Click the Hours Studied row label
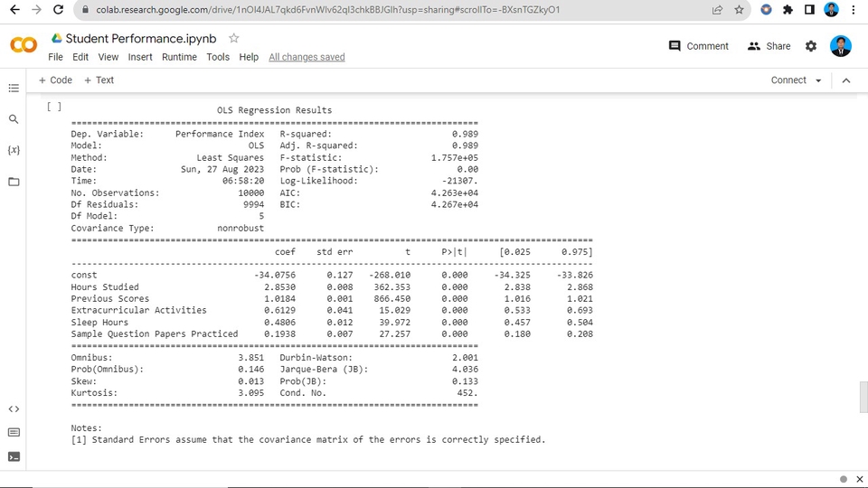The height and width of the screenshot is (488, 868). pyautogui.click(x=105, y=287)
